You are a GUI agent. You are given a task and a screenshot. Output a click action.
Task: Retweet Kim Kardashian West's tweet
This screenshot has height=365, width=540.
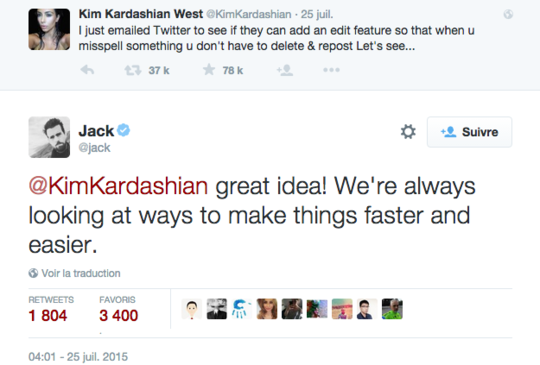pyautogui.click(x=133, y=70)
